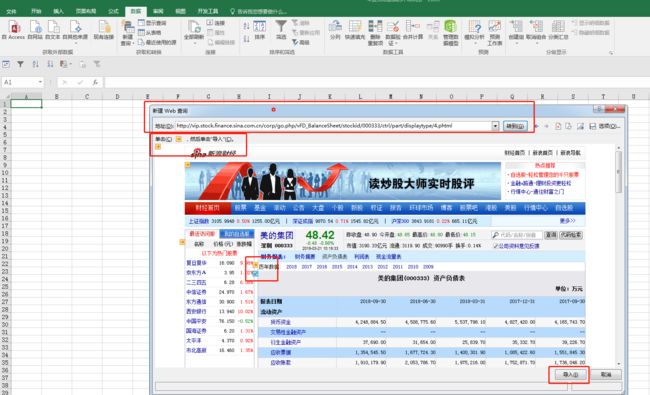The height and width of the screenshot is (395, 650).
Task: Click the Go (转到) button
Action: pyautogui.click(x=515, y=126)
